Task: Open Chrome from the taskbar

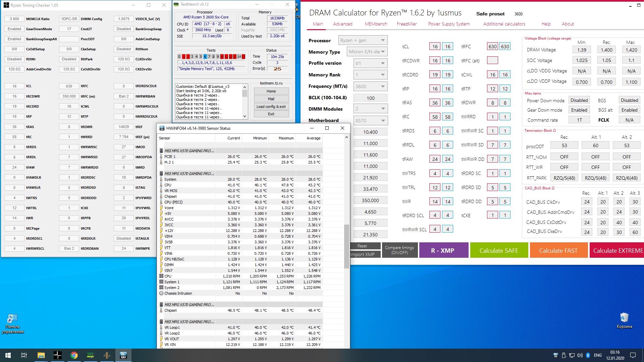Action: pos(74,355)
